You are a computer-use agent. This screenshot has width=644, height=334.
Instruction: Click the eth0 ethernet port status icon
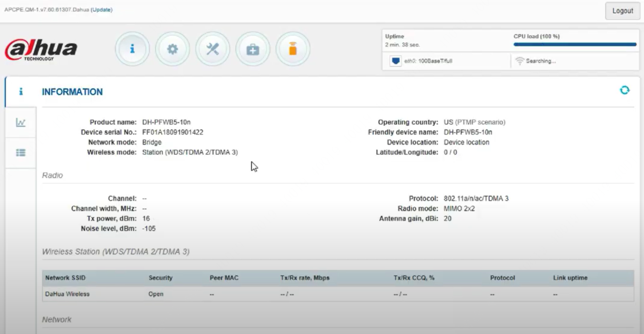click(396, 61)
